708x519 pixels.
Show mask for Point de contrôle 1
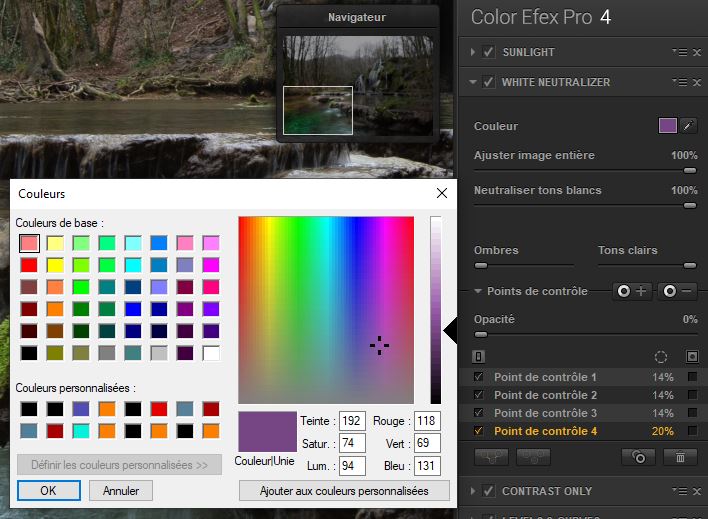(692, 377)
